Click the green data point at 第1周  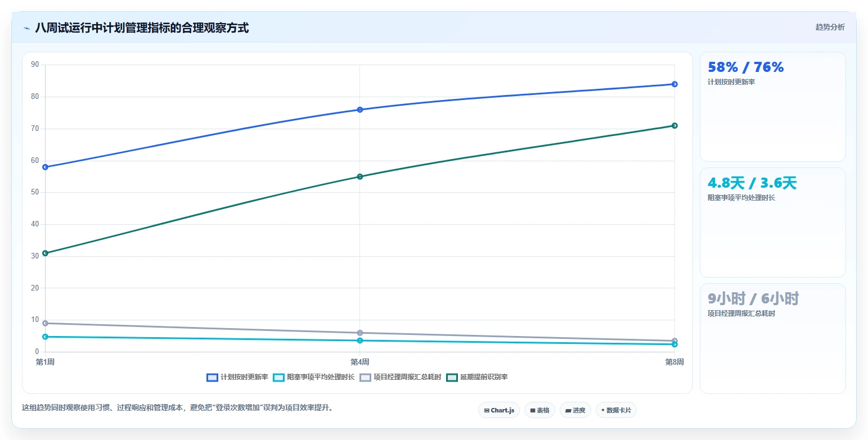coord(45,253)
